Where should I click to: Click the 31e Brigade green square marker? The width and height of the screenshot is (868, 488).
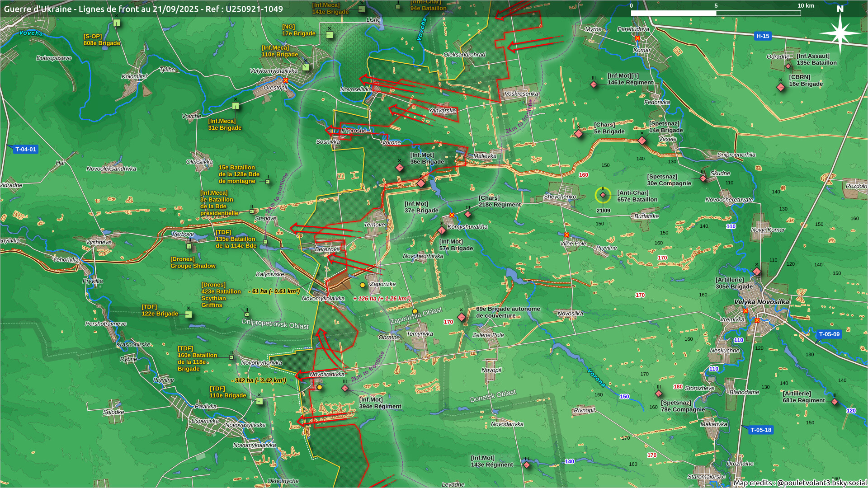pos(236,106)
